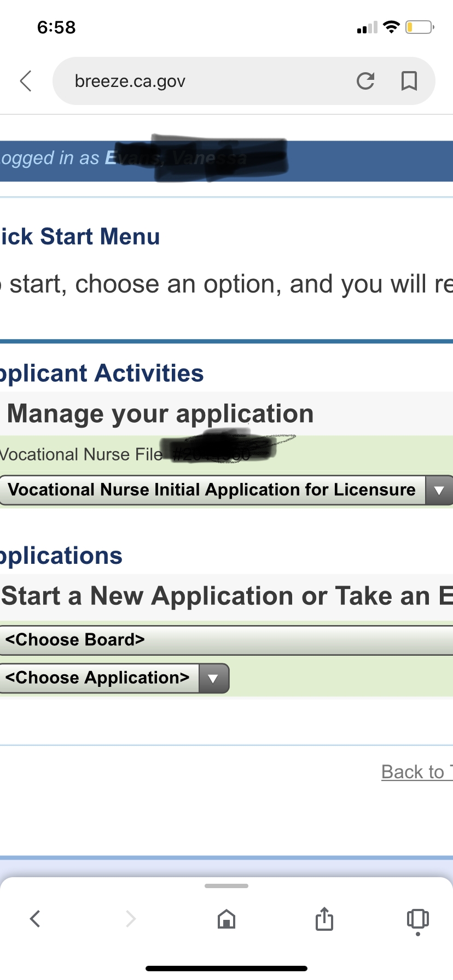Open the browser home icon

click(226, 919)
